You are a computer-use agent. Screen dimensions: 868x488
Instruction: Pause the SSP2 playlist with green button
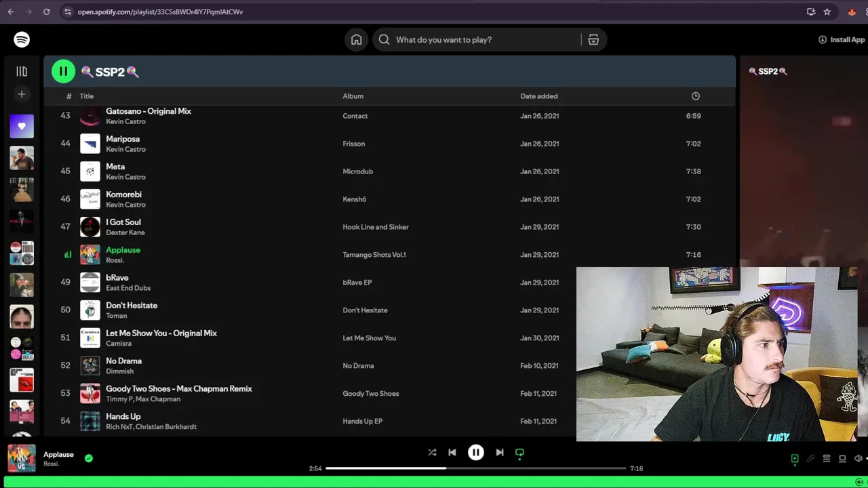point(63,70)
